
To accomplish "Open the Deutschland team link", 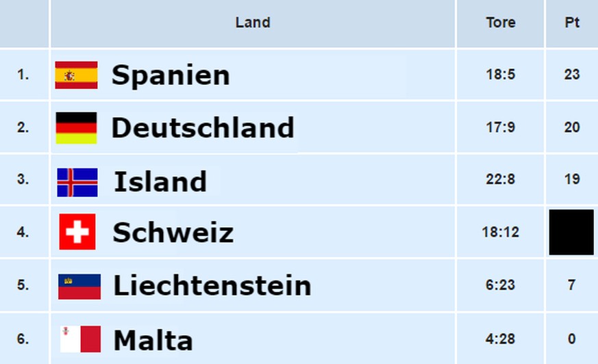I will pyautogui.click(x=203, y=128).
